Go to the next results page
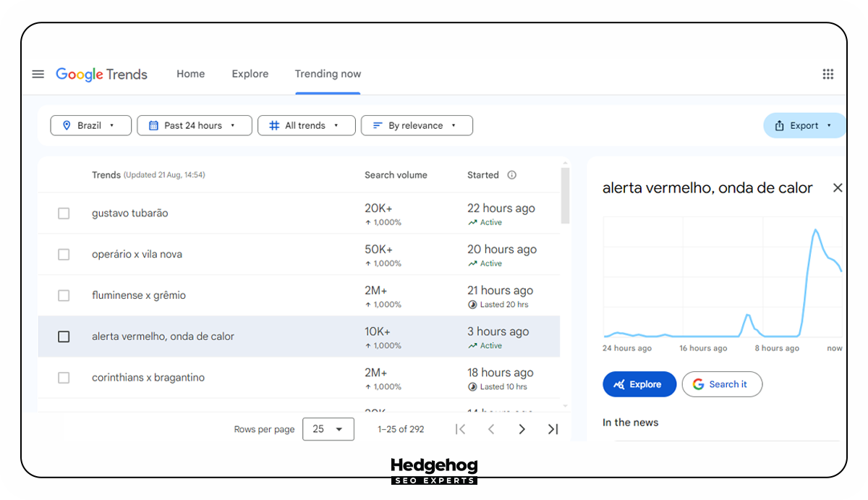Viewport: 868px width, 500px height. [x=522, y=429]
